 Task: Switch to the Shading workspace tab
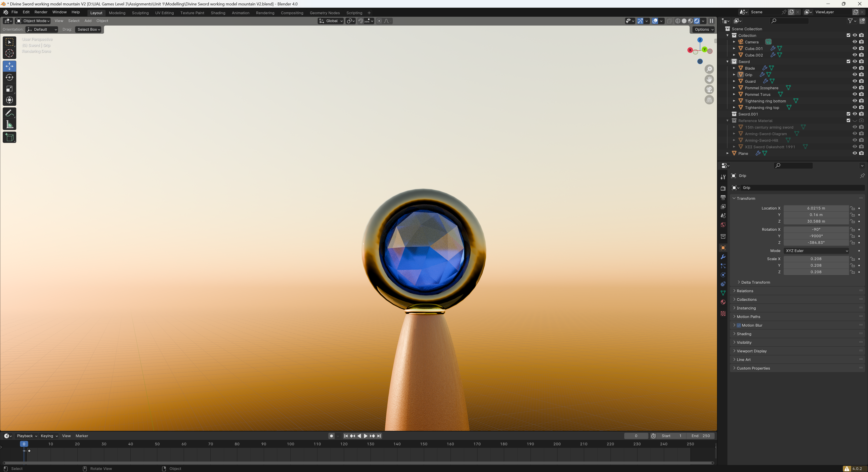pos(218,13)
